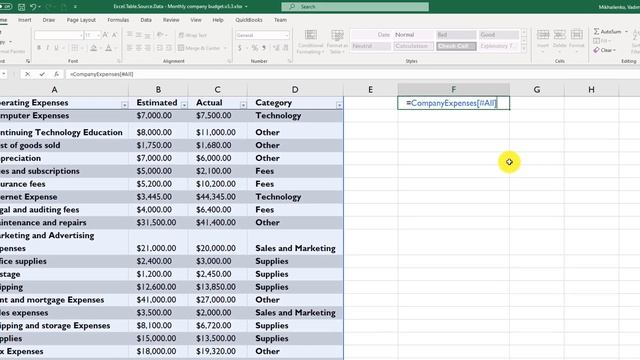Screen dimensions: 640x360
Task: Click the Orientation text-angle icon
Action: (x=160, y=35)
